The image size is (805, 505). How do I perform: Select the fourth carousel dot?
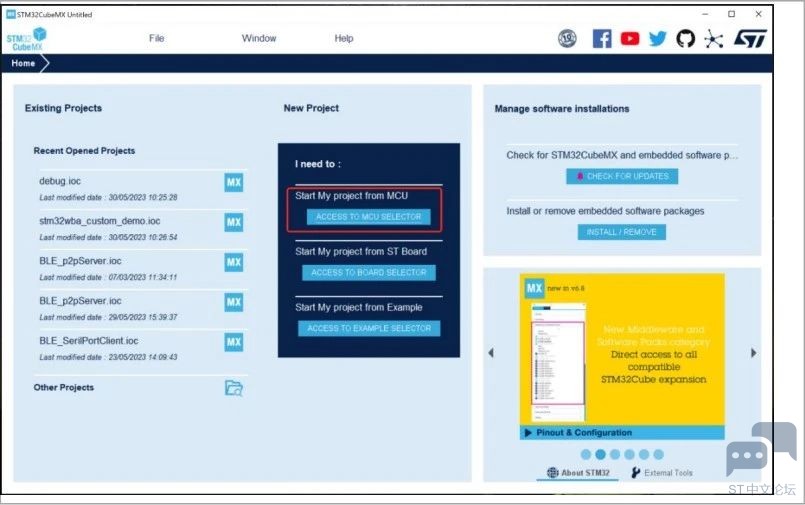pos(629,454)
